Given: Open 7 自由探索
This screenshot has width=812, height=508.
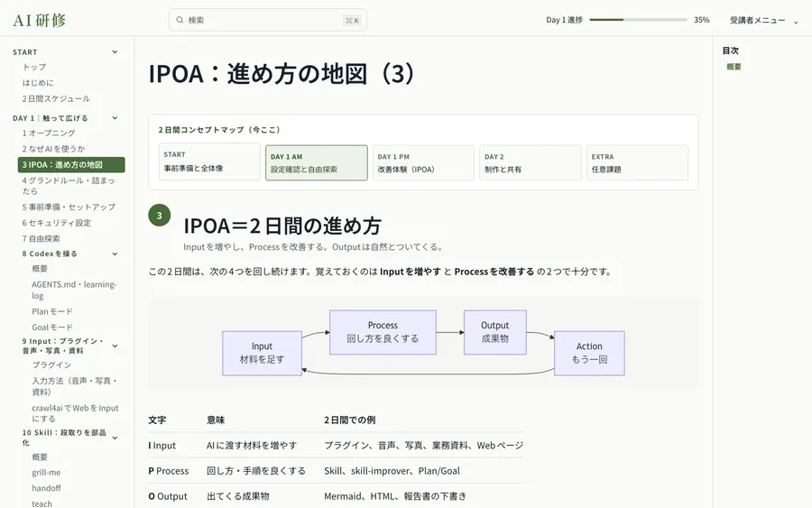Looking at the screenshot, I should 41,239.
